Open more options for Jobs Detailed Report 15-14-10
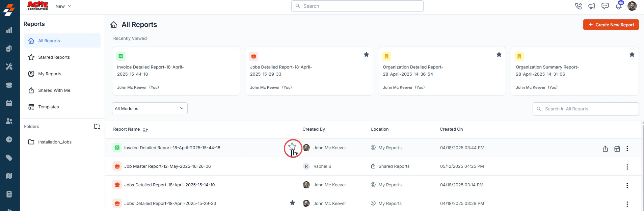The width and height of the screenshot is (644, 211). [x=627, y=186]
